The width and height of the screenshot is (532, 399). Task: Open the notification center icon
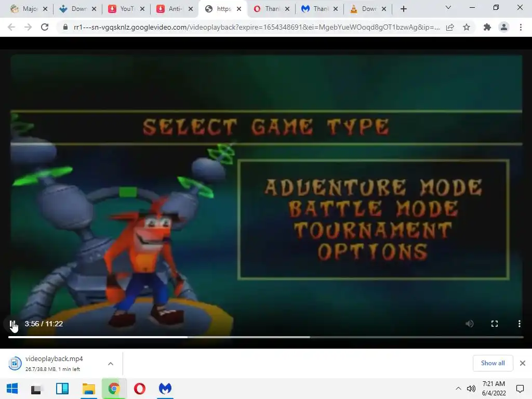click(x=520, y=389)
